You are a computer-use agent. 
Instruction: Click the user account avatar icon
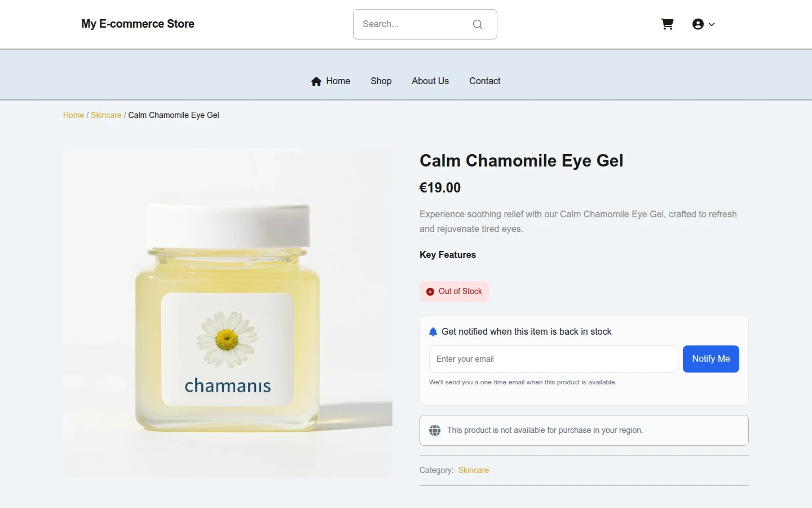tap(698, 24)
